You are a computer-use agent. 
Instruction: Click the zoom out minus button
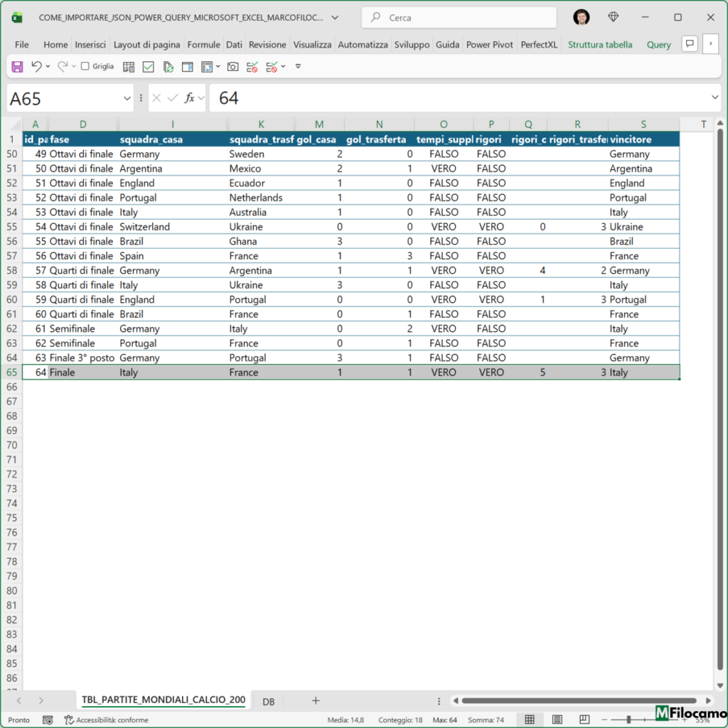[x=604, y=719]
